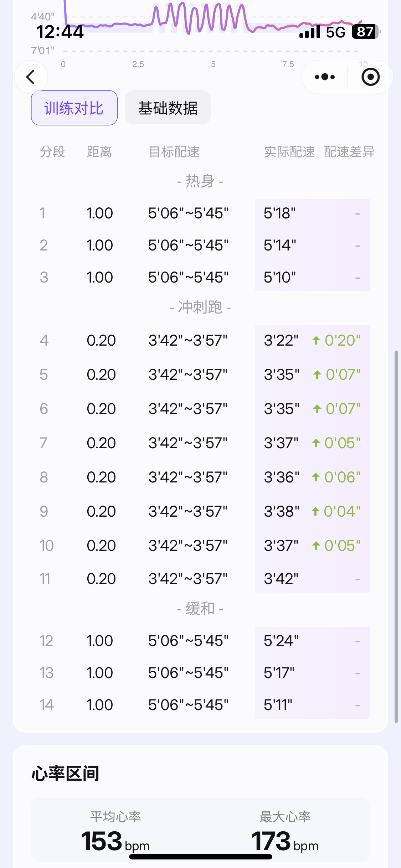Tap the cellular signal bars icon
Image resolution: width=401 pixels, height=868 pixels.
pos(310,32)
